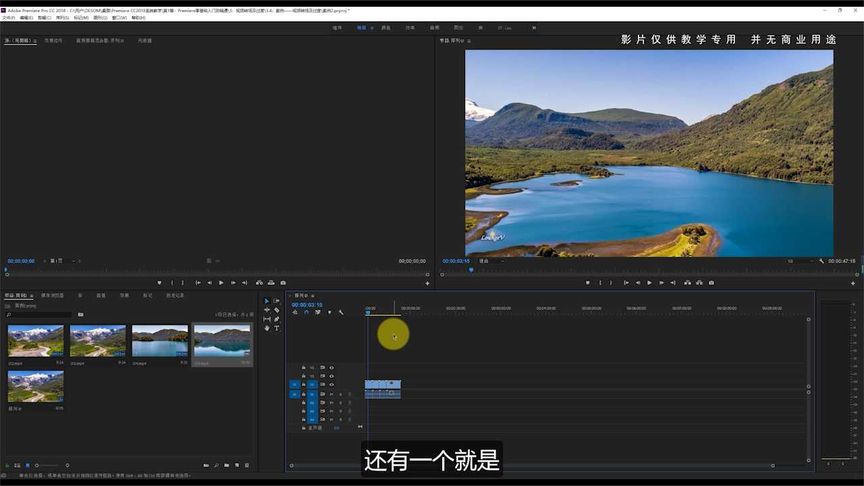Switch to the Media Browser tab
This screenshot has height=486, width=864.
pos(52,295)
